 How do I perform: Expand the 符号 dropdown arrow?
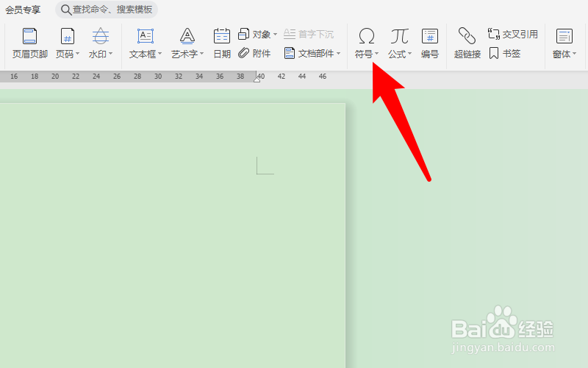(376, 54)
